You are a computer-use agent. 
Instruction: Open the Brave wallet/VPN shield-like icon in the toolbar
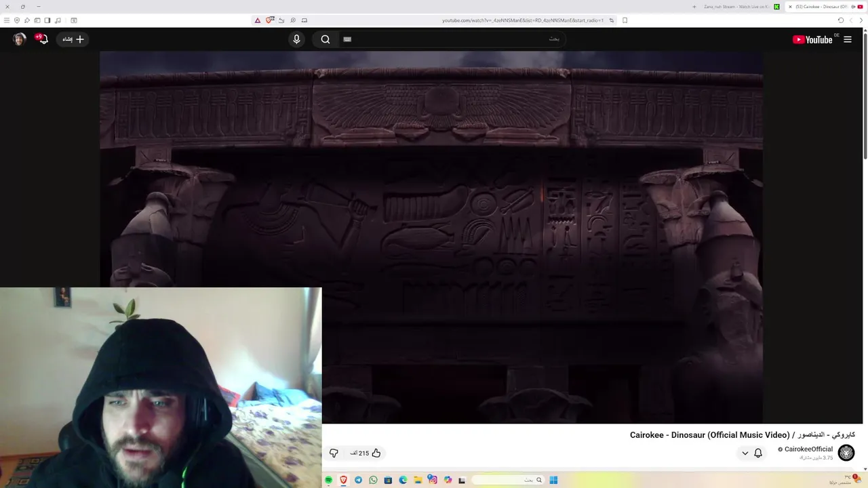(17, 20)
